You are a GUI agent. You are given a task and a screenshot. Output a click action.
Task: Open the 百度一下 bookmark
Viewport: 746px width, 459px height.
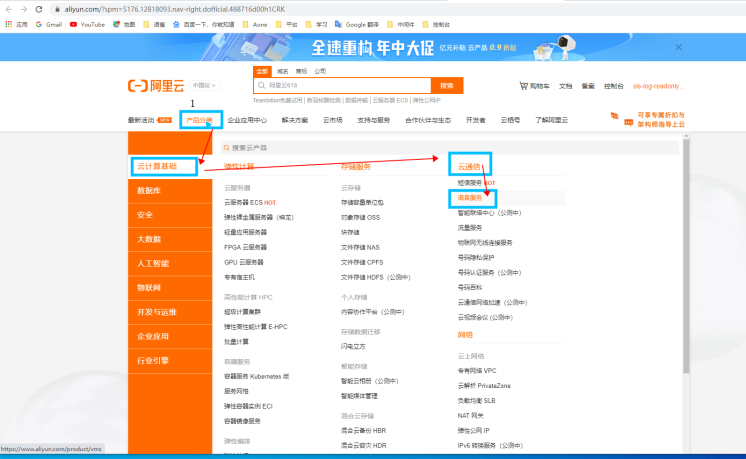204,24
